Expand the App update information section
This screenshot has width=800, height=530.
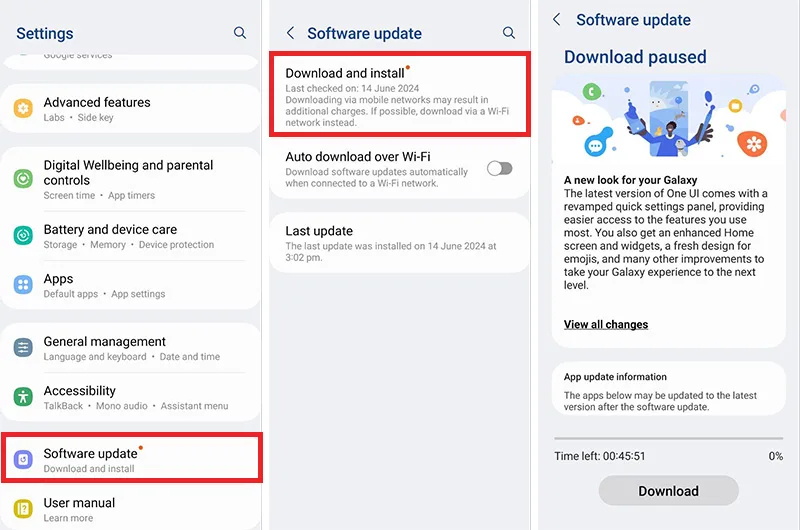[668, 389]
